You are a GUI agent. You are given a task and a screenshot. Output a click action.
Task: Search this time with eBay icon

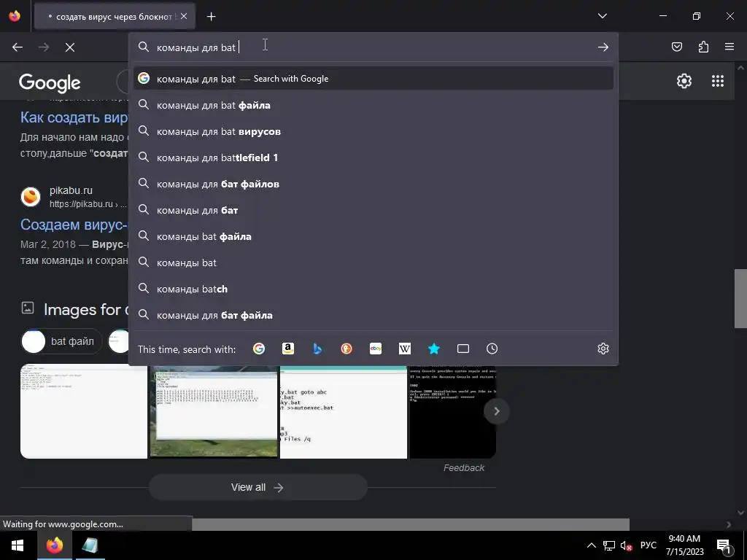click(x=376, y=349)
